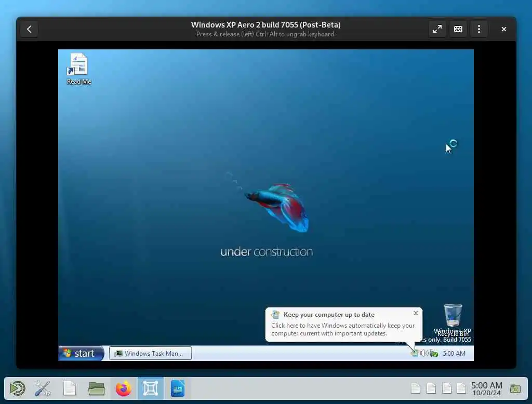The height and width of the screenshot is (404, 532).
Task: Open the Windows Update tray icon in XP
Action: [x=415, y=354]
